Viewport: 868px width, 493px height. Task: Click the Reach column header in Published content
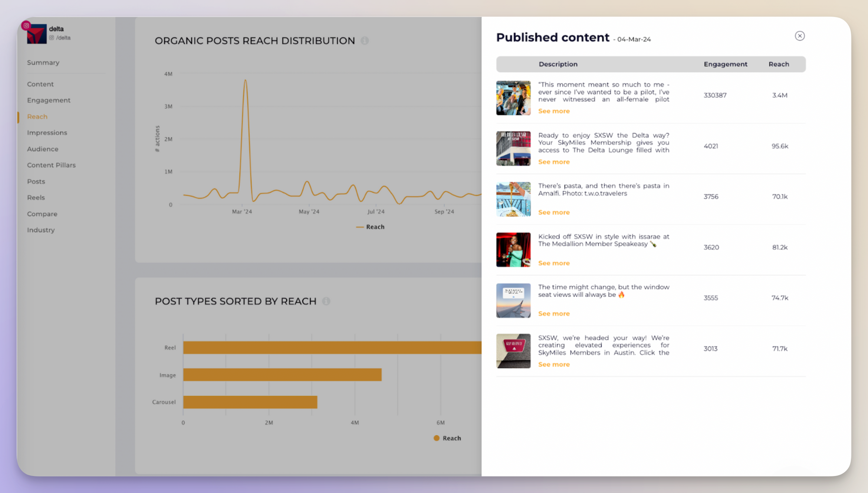pyautogui.click(x=779, y=64)
